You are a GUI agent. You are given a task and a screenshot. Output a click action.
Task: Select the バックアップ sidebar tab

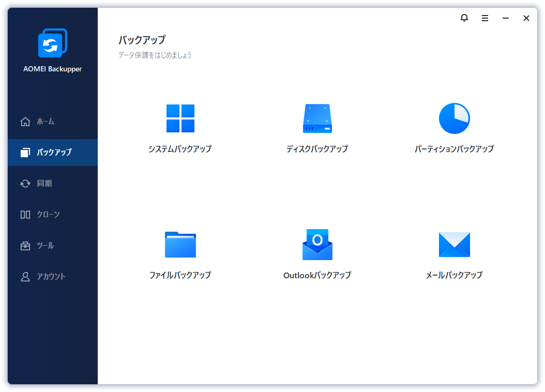[53, 153]
